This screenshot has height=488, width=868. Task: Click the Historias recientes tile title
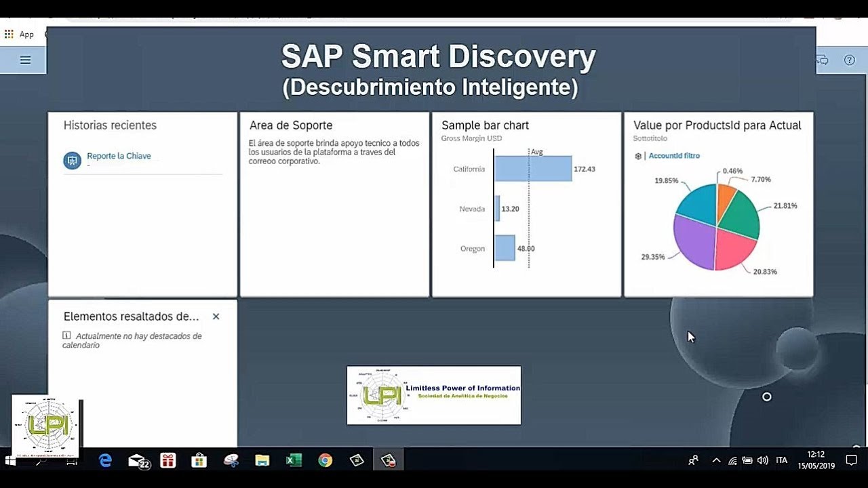click(x=110, y=125)
